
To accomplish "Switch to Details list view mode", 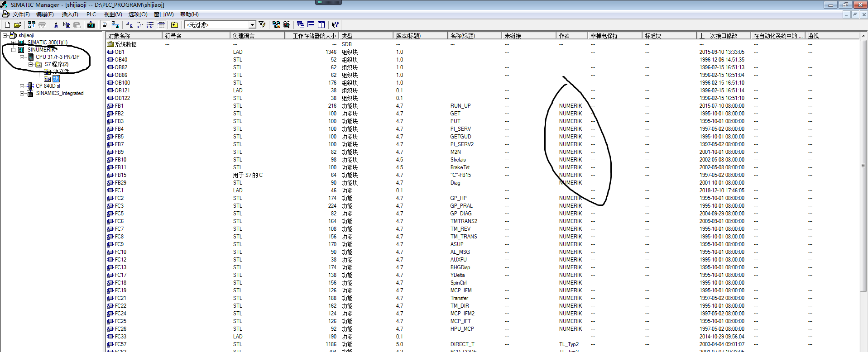I will point(161,25).
